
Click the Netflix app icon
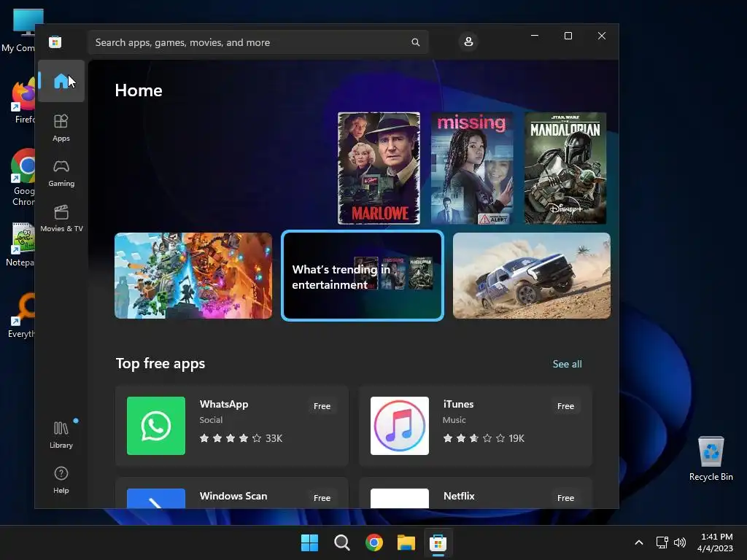click(x=400, y=498)
